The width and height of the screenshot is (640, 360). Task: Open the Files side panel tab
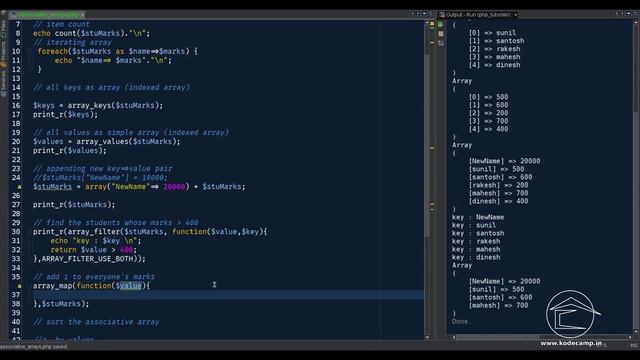pyautogui.click(x=3, y=29)
